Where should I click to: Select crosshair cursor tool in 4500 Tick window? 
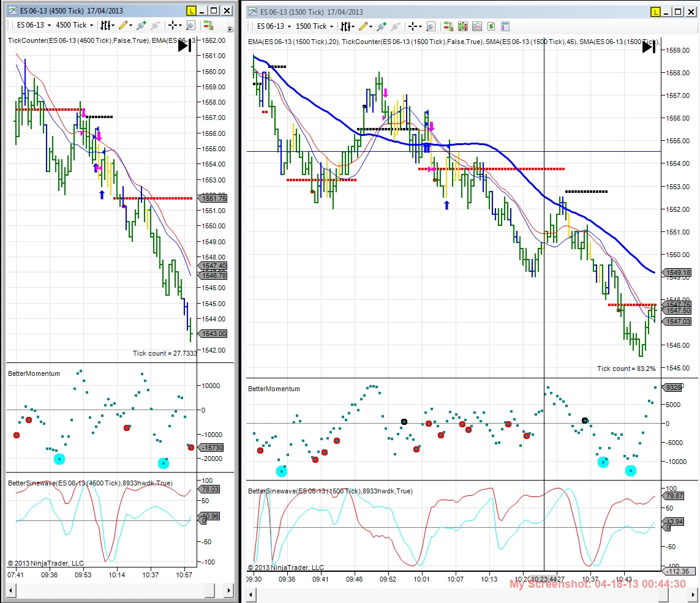click(173, 26)
